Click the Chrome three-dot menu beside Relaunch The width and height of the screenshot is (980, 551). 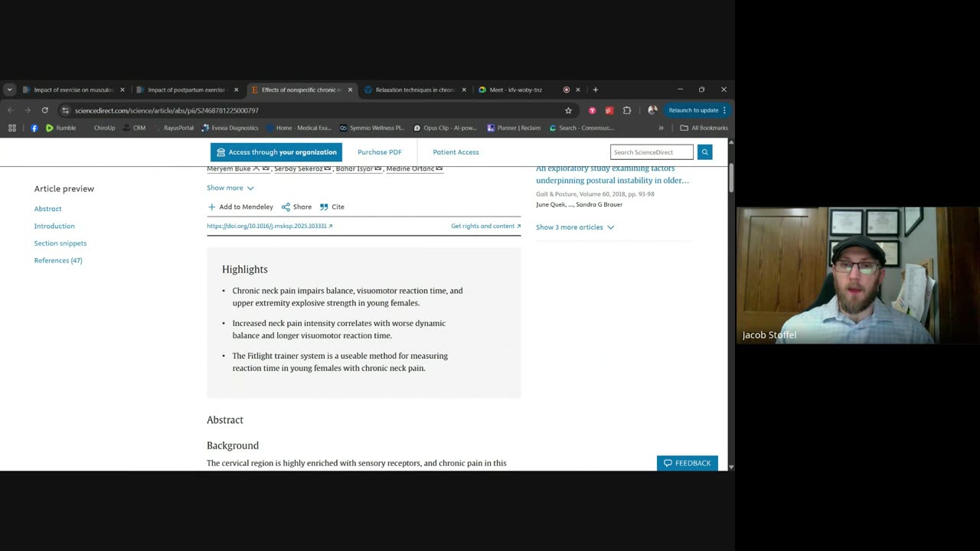pyautogui.click(x=724, y=110)
